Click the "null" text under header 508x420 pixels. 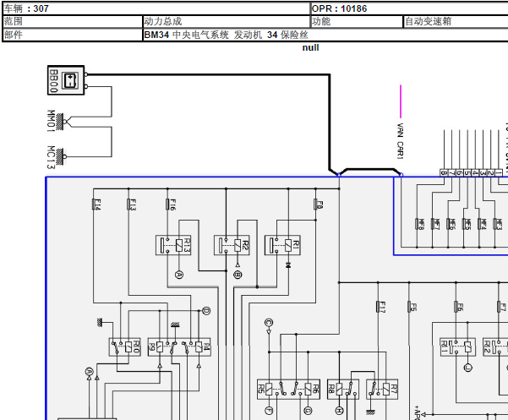tap(311, 47)
